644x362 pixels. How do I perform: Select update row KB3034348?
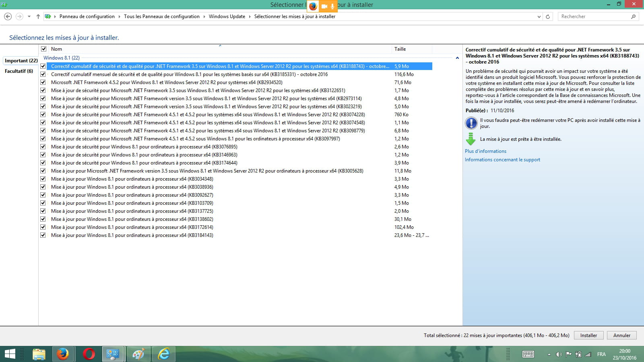click(x=236, y=179)
